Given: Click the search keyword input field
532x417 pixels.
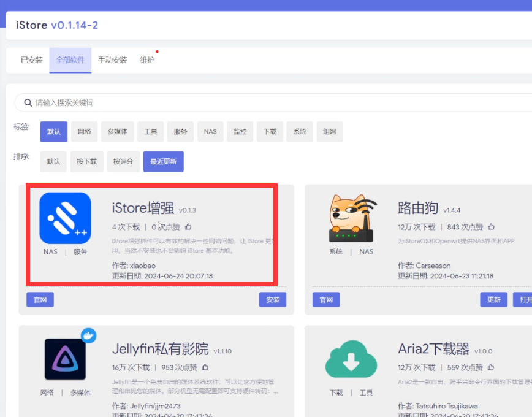Looking at the screenshot, I should tap(273, 102).
